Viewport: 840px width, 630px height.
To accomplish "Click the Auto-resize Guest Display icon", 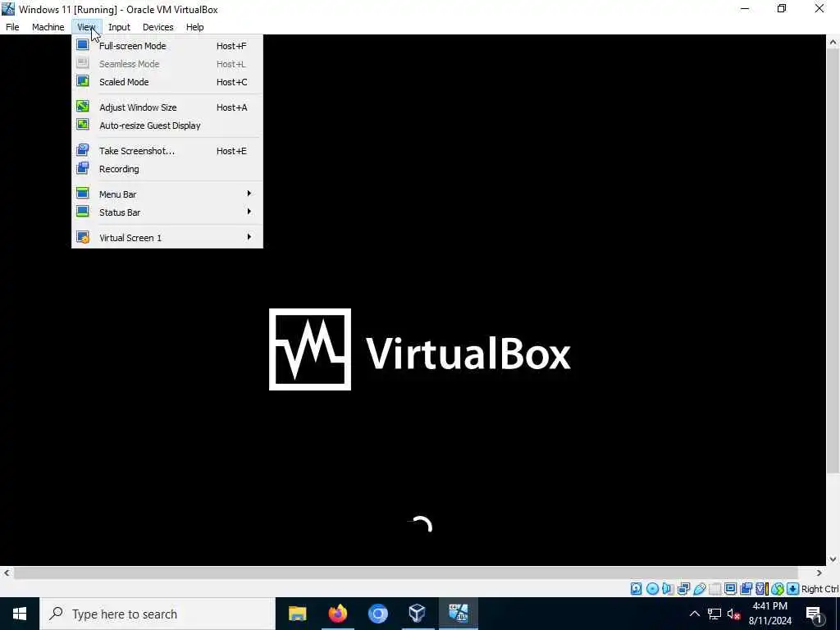I will click(83, 125).
